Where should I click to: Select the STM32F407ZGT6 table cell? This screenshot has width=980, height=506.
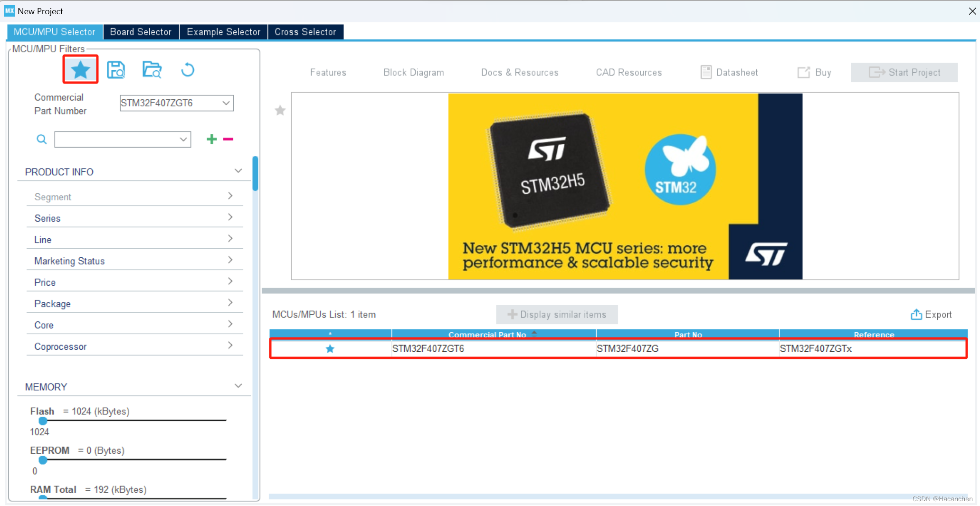point(494,349)
